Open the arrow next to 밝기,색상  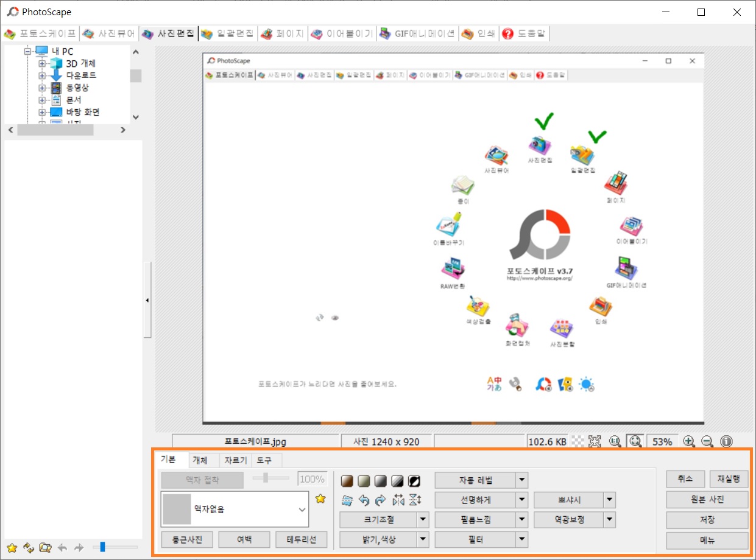tap(423, 539)
